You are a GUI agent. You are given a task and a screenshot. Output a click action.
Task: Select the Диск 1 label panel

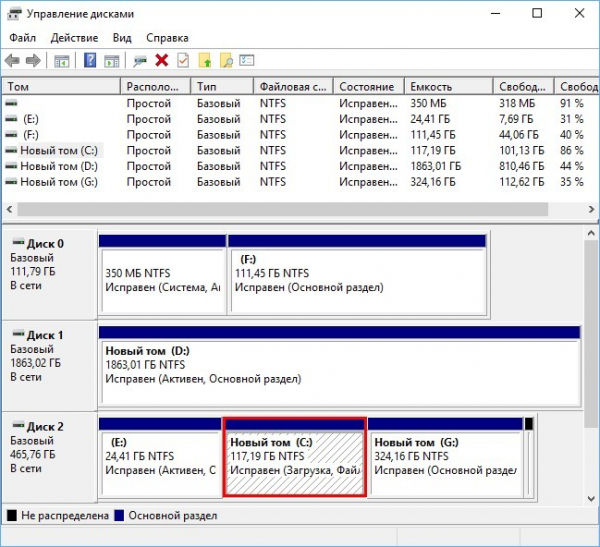49,365
